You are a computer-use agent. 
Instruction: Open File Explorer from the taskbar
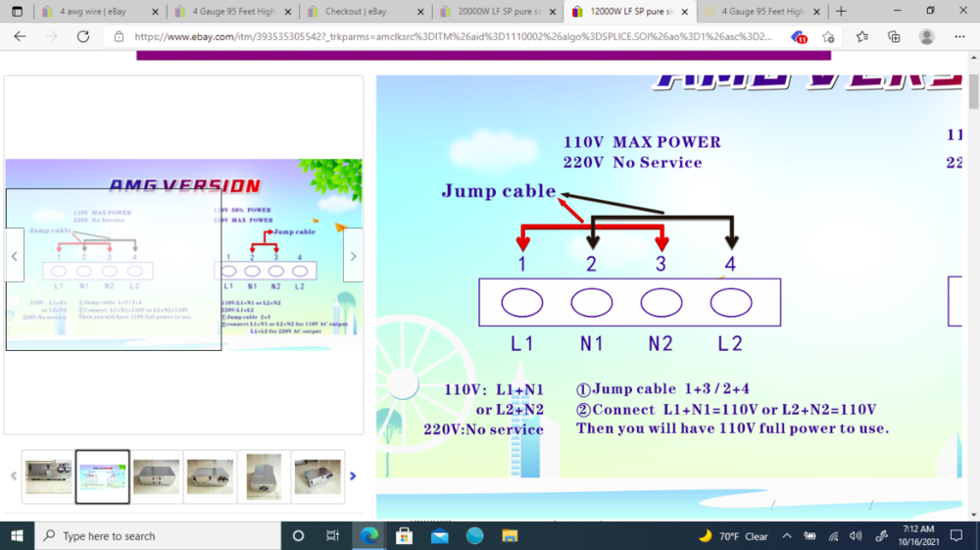pos(510,535)
